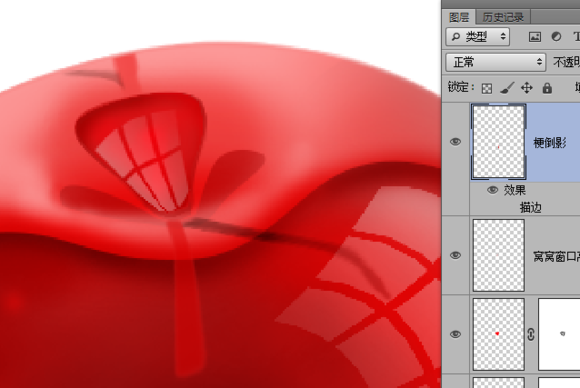Open the 正常 blend mode dropdown
The image size is (580, 388).
click(495, 62)
